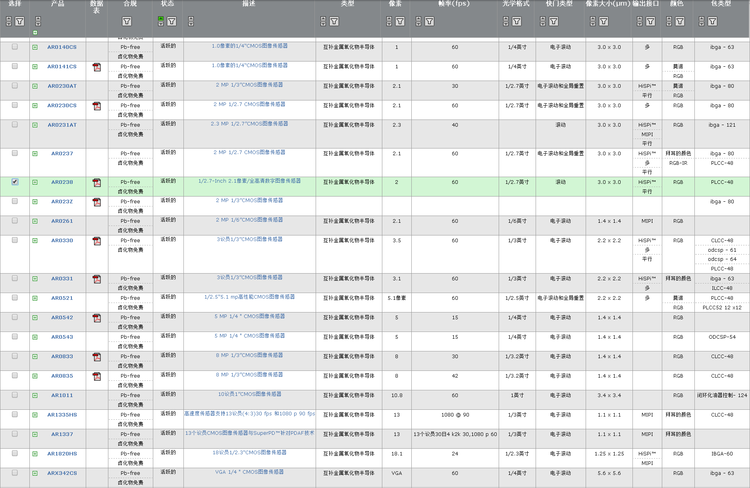Expand all rows with the header green plus icon

(x=35, y=33)
